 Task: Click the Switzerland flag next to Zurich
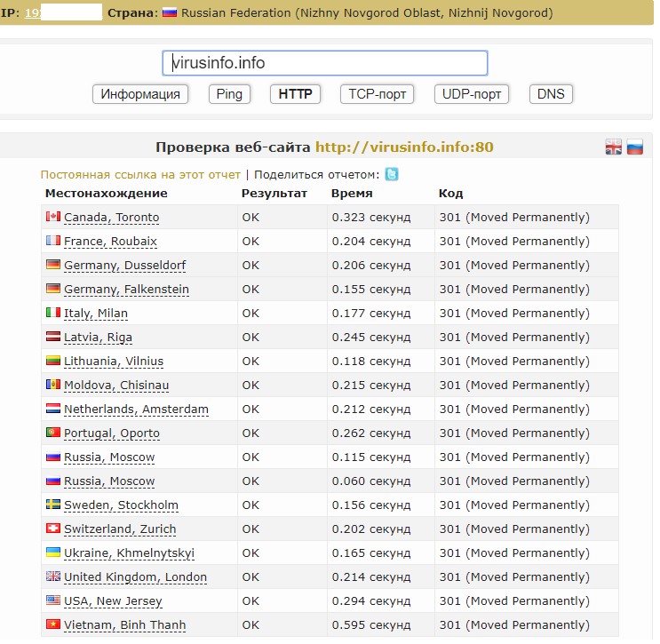53,529
